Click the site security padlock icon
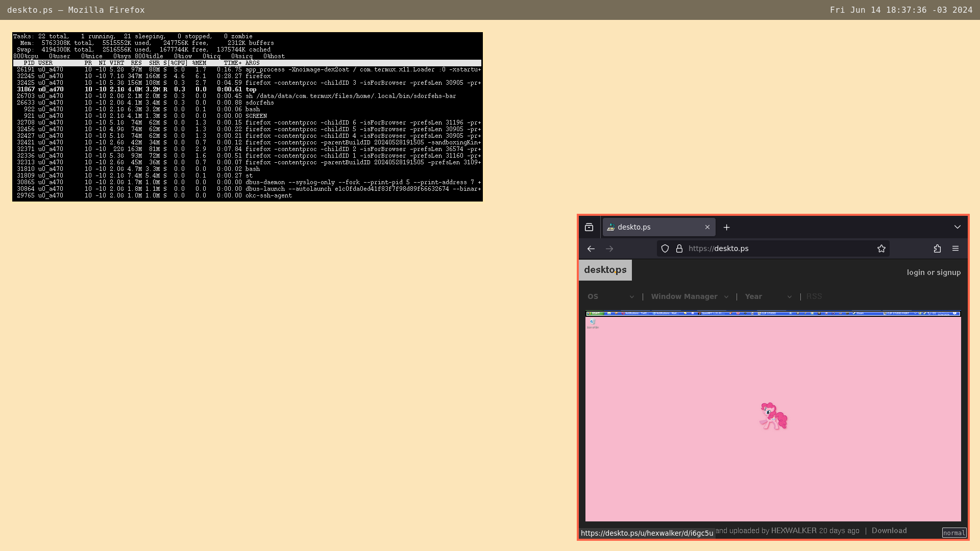 point(679,248)
